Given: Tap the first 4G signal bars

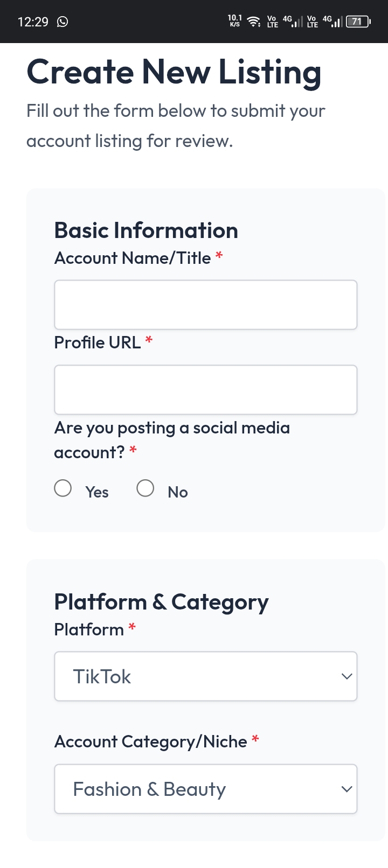Looking at the screenshot, I should [293, 22].
